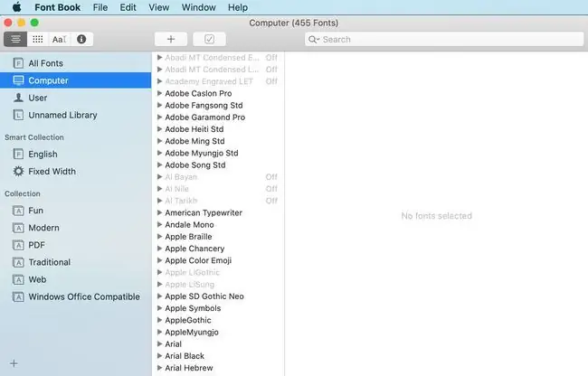588x376 pixels.
Task: Select the AppleGothic font
Action: 218,320
